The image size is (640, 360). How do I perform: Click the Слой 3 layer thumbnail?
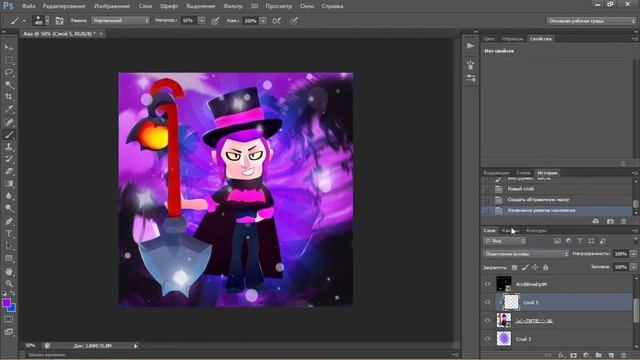504,338
